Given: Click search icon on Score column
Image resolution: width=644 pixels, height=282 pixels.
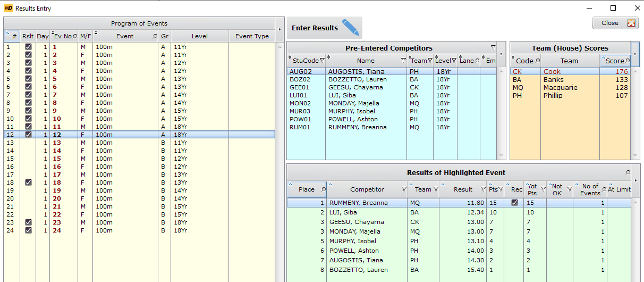Looking at the screenshot, I should click(628, 61).
